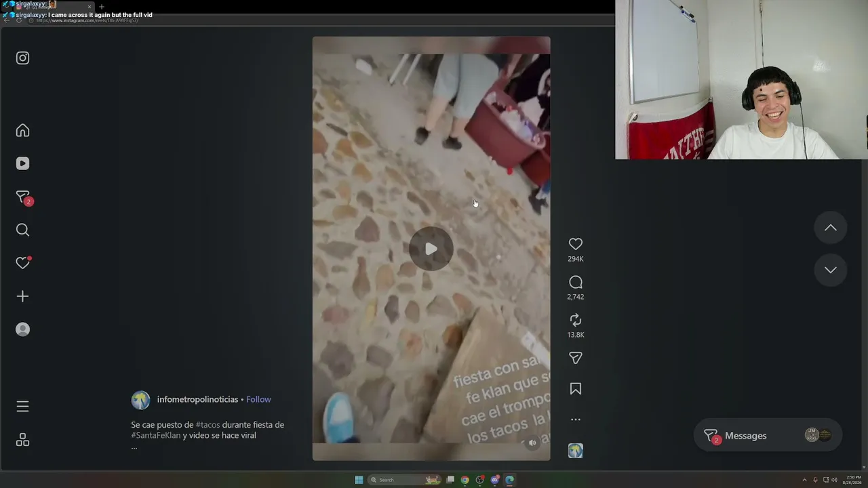
Task: Click the taskbar Search box
Action: pyautogui.click(x=403, y=480)
